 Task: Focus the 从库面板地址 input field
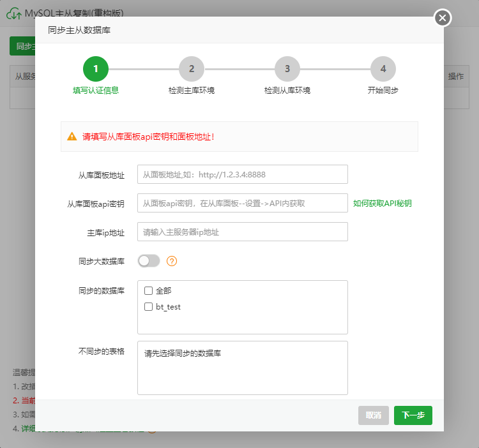242,175
